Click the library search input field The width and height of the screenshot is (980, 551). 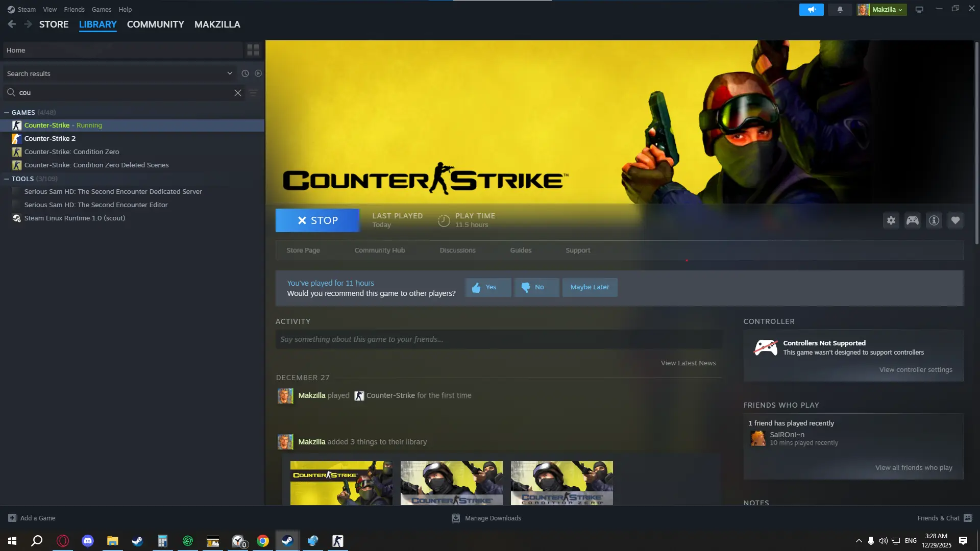[x=125, y=92]
